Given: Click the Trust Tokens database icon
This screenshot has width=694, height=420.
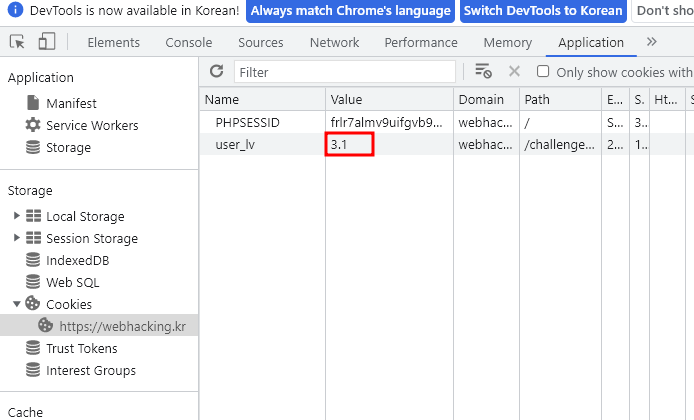Looking at the screenshot, I should click(33, 348).
